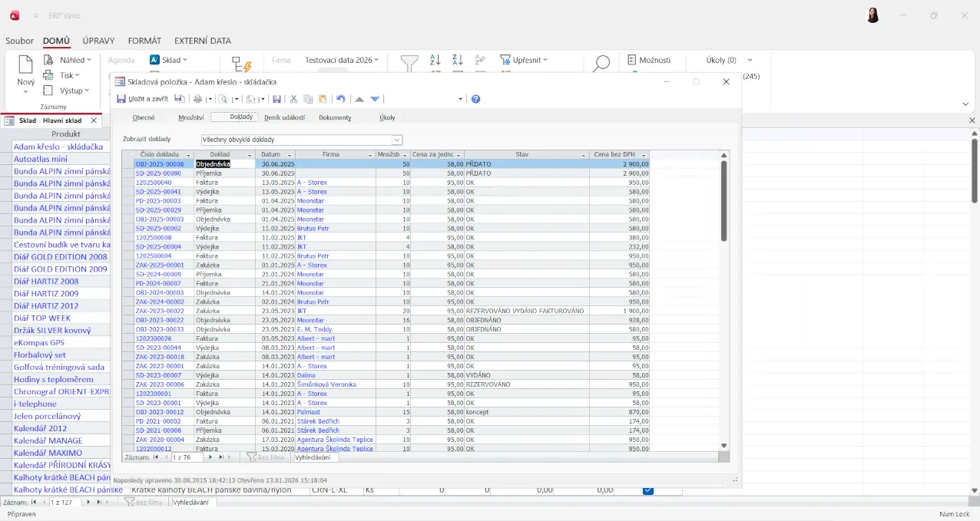Click the cut scissors icon

(x=293, y=99)
